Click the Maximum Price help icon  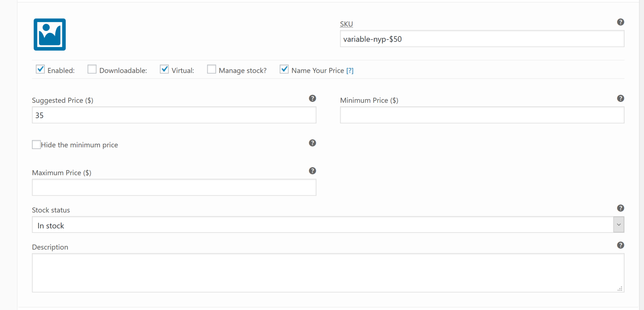point(312,171)
